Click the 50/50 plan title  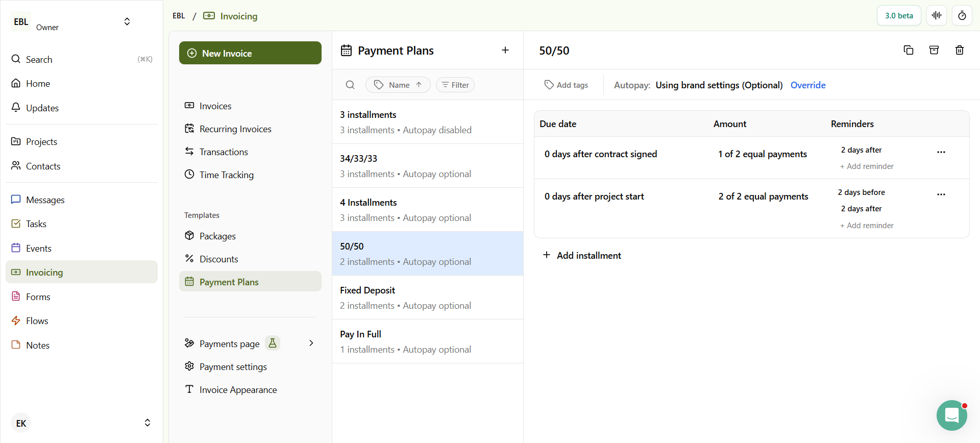(554, 51)
